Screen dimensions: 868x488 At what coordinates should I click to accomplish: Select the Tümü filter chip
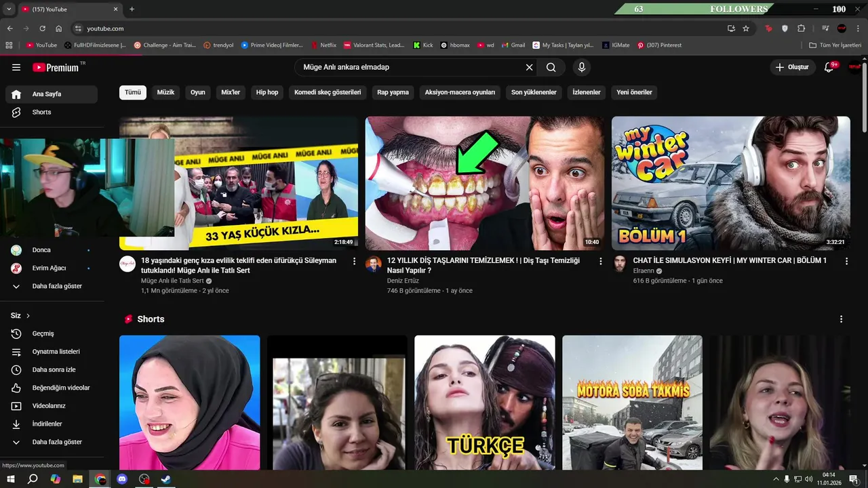pyautogui.click(x=133, y=92)
